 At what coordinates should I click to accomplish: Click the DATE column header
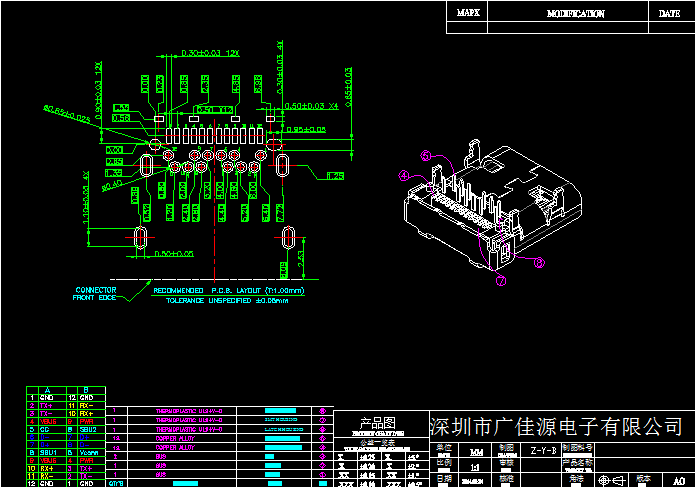(x=669, y=13)
